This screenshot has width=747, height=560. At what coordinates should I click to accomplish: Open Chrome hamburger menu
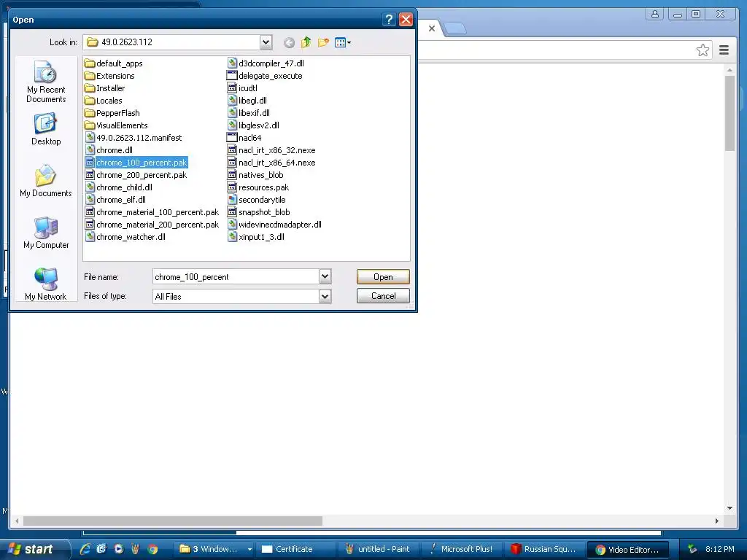point(724,50)
